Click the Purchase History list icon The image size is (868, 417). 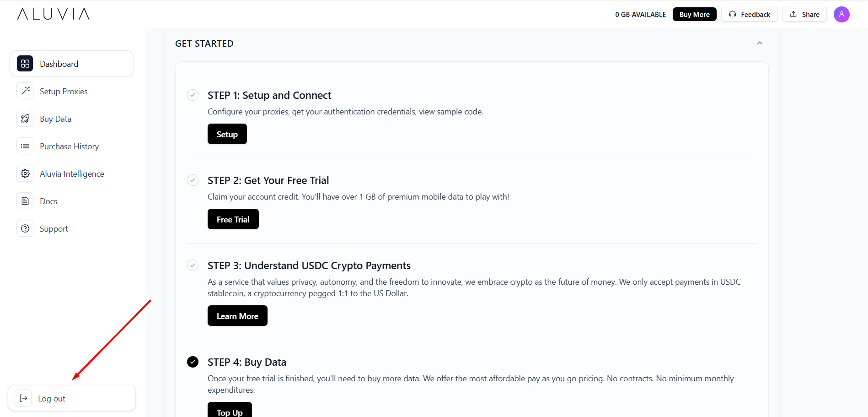click(25, 146)
